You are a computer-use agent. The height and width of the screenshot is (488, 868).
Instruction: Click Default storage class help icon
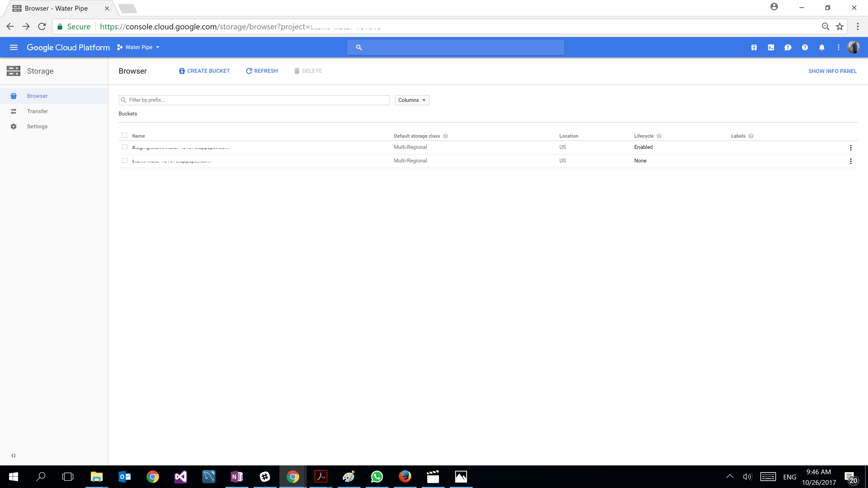coord(446,136)
